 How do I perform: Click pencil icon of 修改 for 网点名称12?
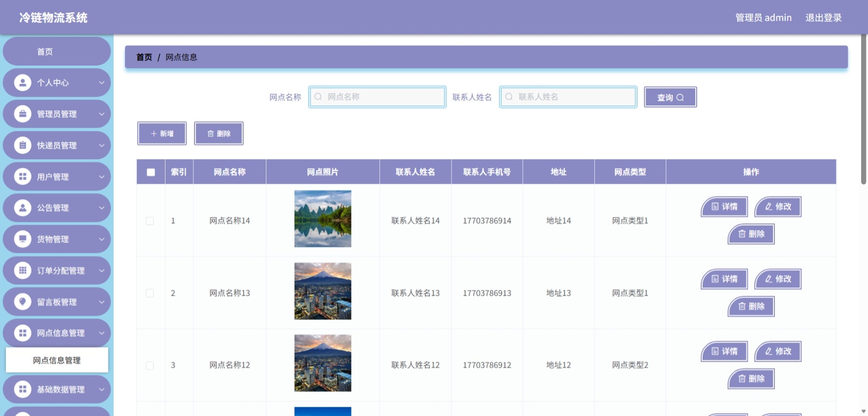pyautogui.click(x=769, y=351)
